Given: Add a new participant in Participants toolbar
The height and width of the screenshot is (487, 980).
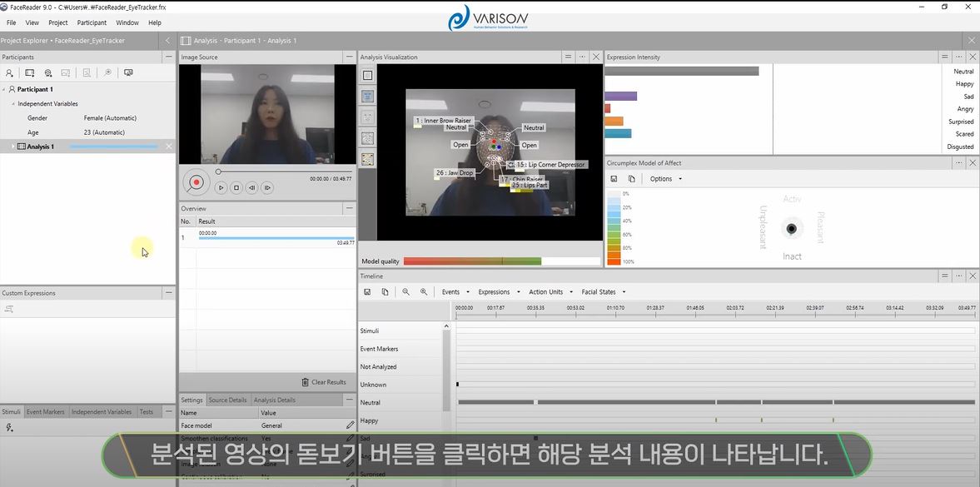Looking at the screenshot, I should coord(9,72).
